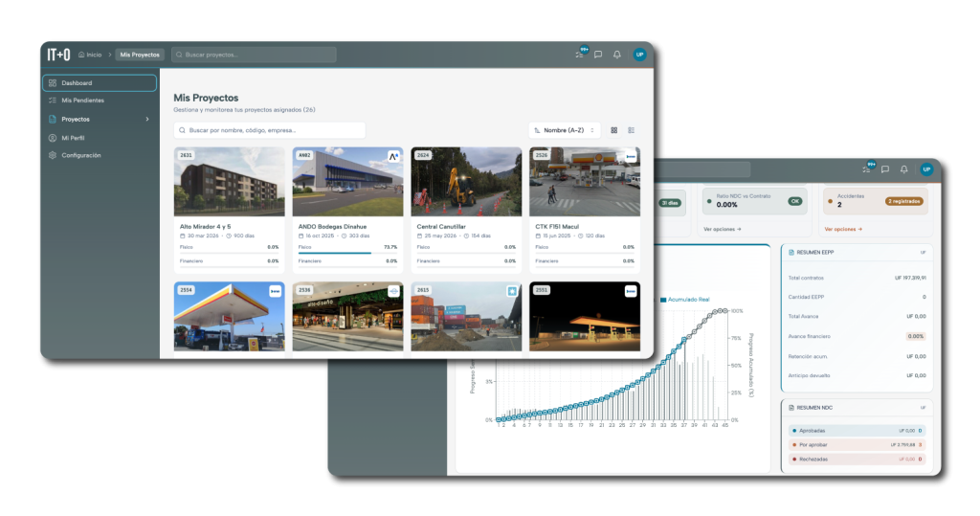
Task: Click RESUMEN EEPP document icon
Action: 791,253
